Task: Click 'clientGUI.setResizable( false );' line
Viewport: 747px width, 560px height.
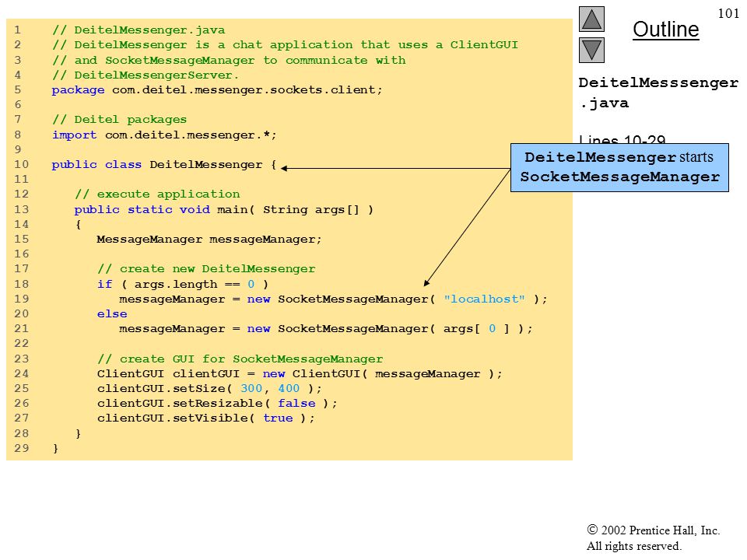Action: point(217,404)
